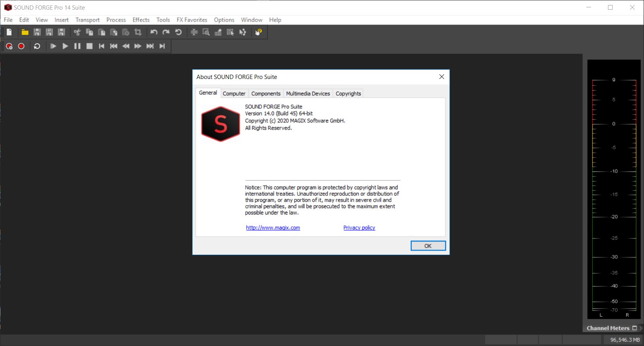Select the Magnify tool icon
644x346 pixels.
206,32
